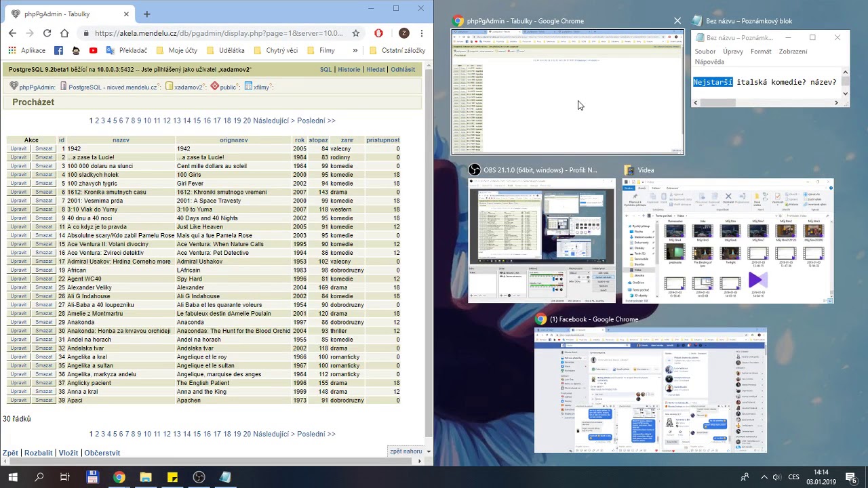Bookmark this page with the star icon
Screen dimensions: 868x488
tap(355, 33)
